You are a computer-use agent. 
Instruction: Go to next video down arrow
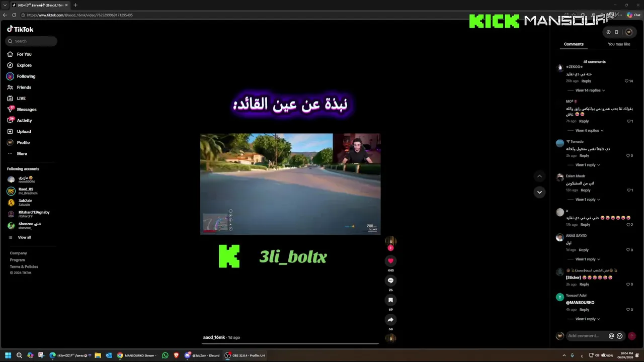(539, 192)
